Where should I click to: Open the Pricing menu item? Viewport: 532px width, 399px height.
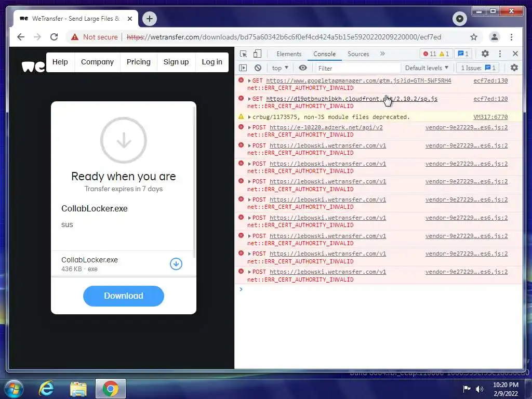(x=138, y=62)
